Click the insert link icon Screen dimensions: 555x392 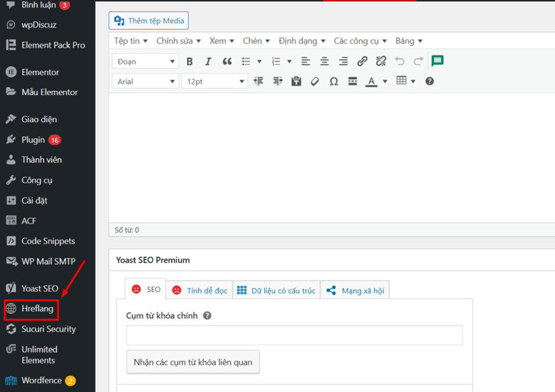pos(362,62)
